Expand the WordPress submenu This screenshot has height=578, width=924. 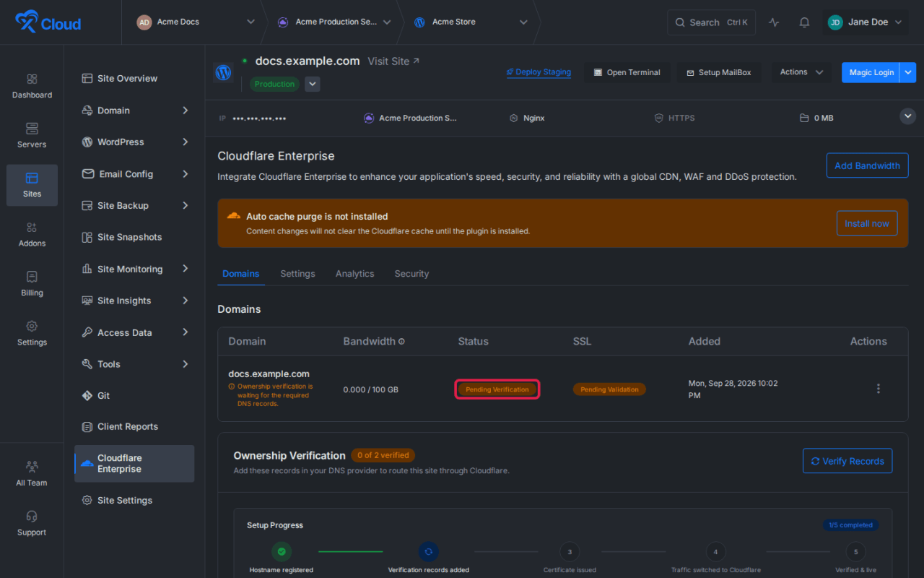(186, 142)
